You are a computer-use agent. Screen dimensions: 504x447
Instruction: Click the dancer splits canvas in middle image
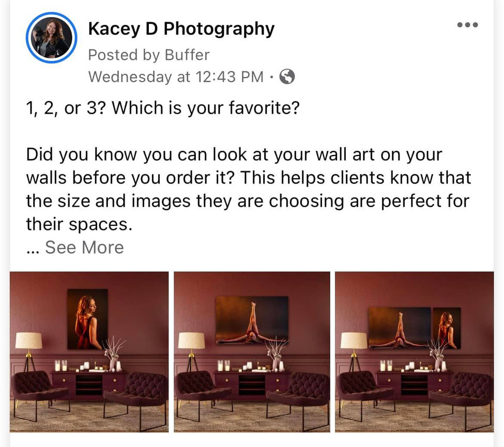(x=252, y=320)
